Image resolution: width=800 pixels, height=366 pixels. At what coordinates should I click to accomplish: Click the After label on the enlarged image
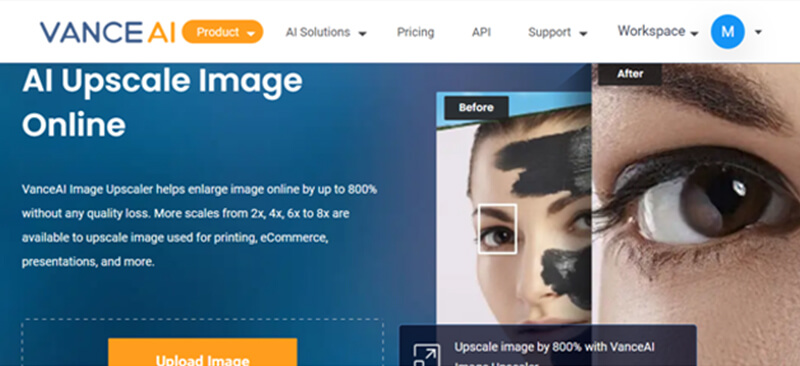click(630, 74)
